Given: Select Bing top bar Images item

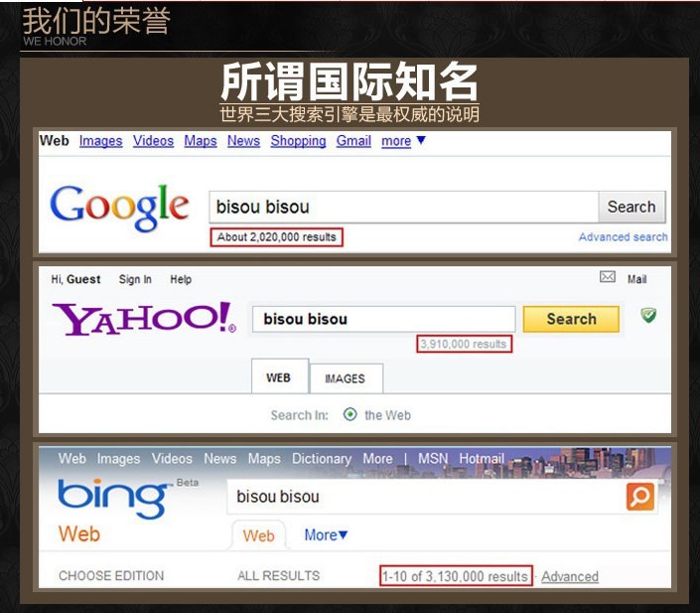Looking at the screenshot, I should [x=118, y=458].
